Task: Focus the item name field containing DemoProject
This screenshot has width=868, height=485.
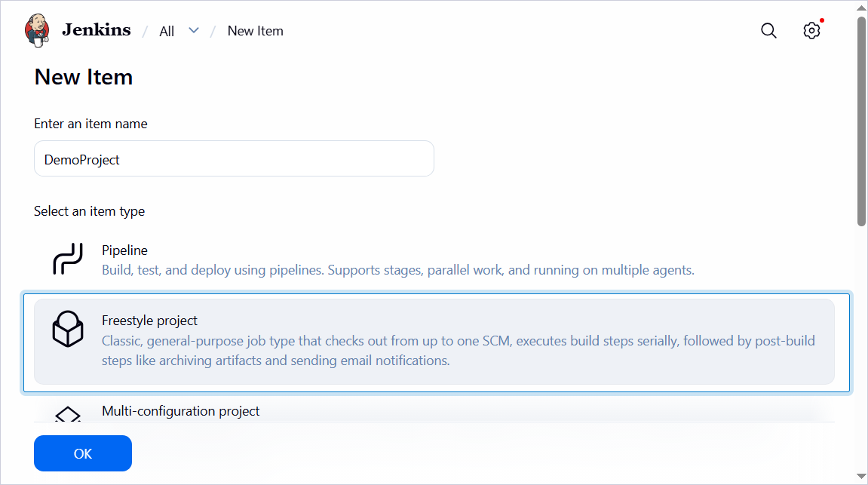Action: tap(235, 159)
